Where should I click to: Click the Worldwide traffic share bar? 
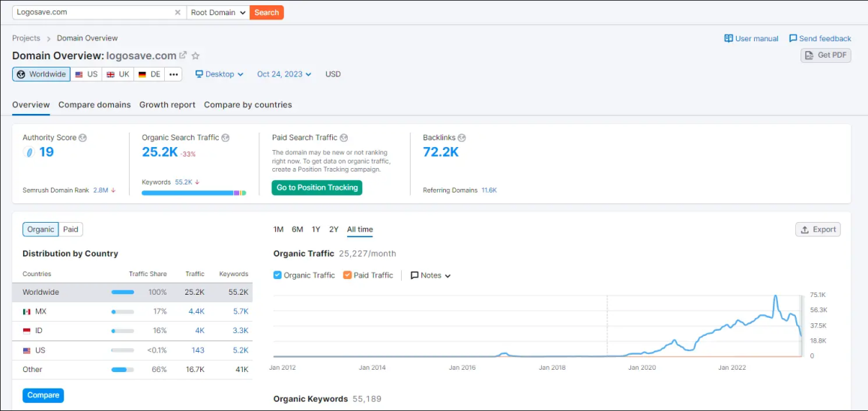pos(122,292)
